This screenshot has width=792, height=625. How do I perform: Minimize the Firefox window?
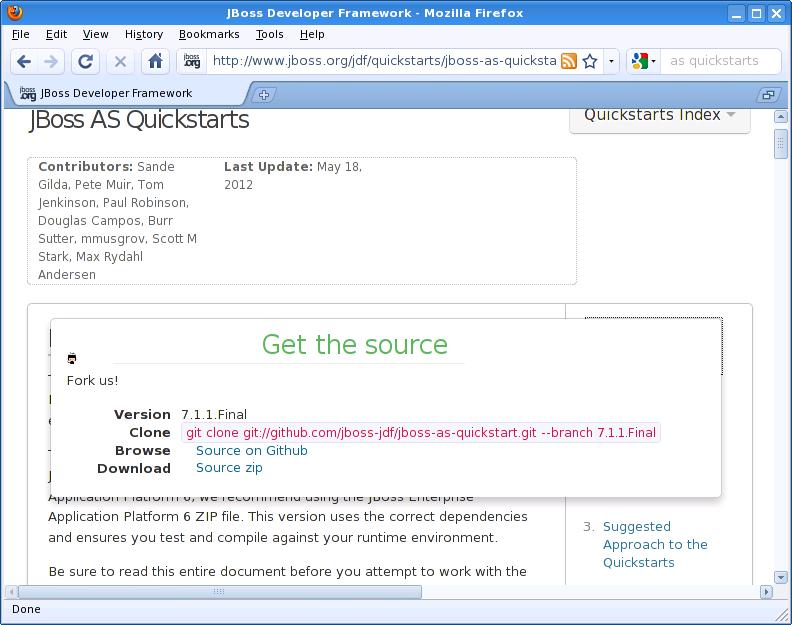point(736,13)
